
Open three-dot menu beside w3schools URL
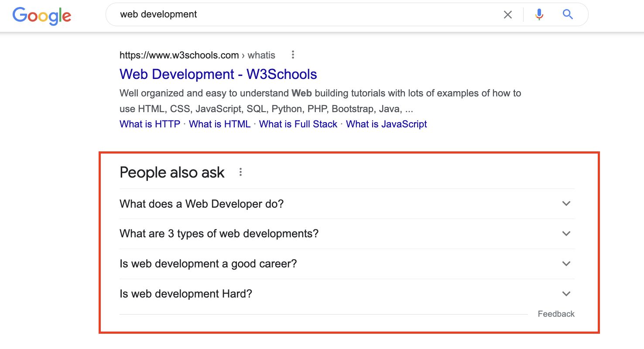tap(293, 55)
